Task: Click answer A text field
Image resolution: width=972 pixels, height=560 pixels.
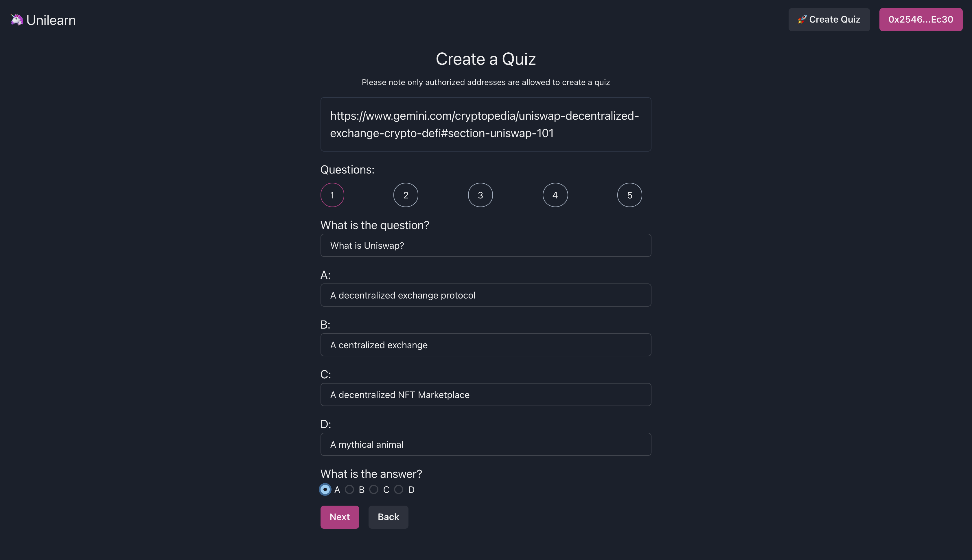Action: [485, 295]
